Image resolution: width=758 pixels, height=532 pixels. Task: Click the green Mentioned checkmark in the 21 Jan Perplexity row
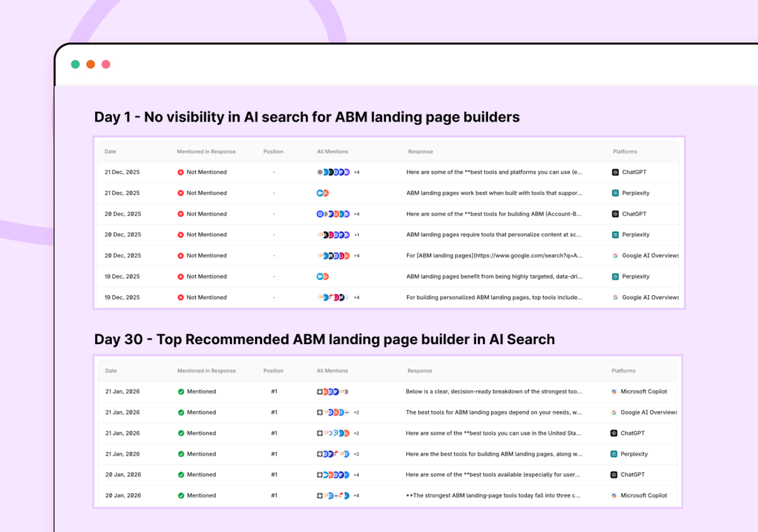181,454
